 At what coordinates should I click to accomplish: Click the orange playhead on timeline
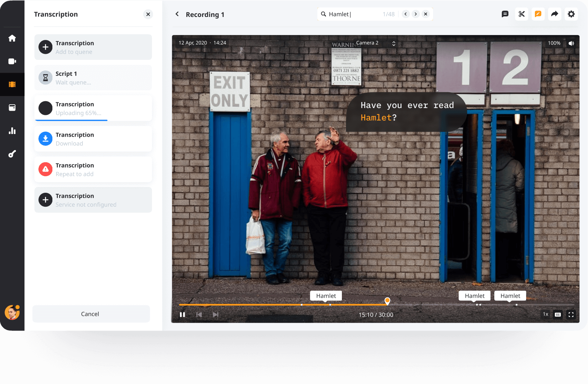(x=387, y=301)
